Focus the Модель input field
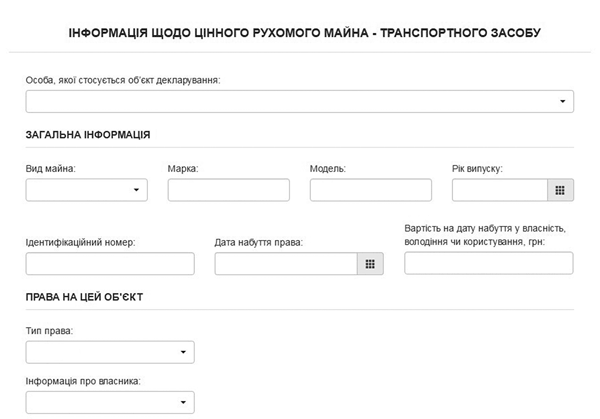 click(x=370, y=190)
